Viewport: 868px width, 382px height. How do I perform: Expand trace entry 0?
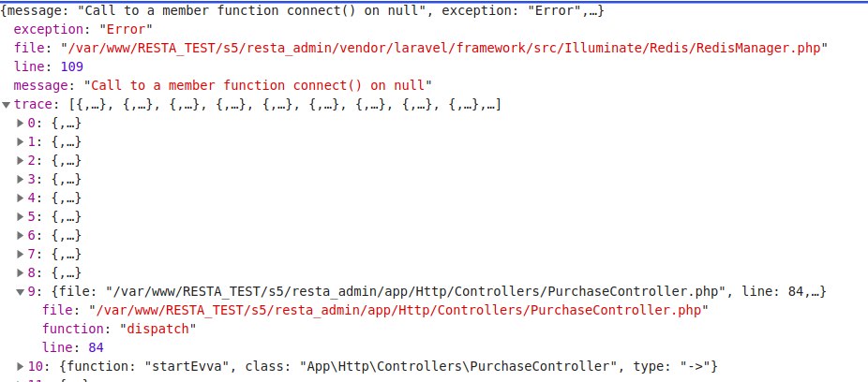click(22, 123)
